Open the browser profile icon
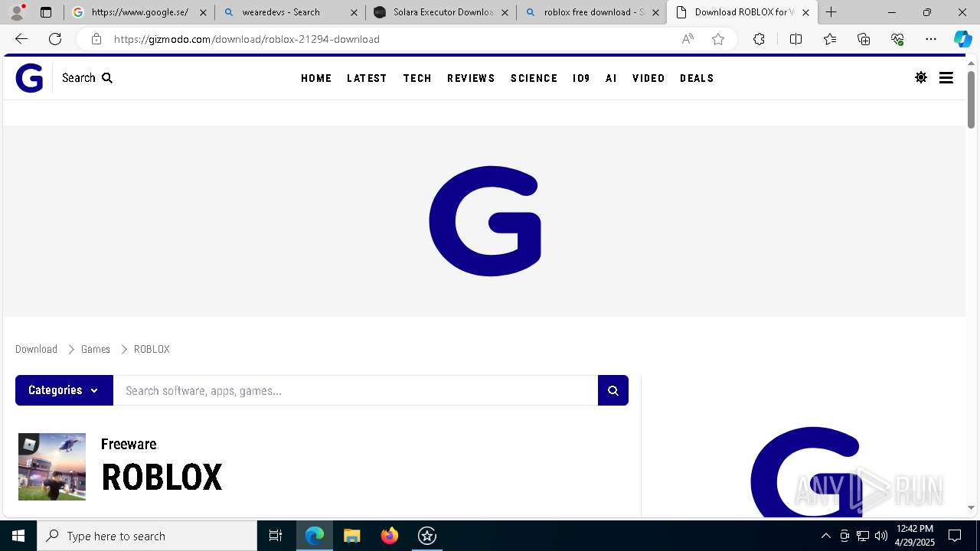980x551 pixels. point(17,12)
